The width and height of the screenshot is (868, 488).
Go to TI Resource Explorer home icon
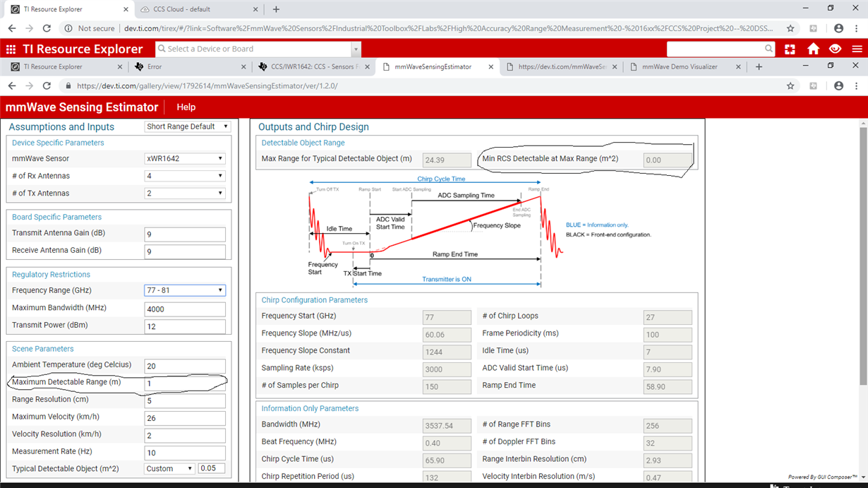pos(814,49)
